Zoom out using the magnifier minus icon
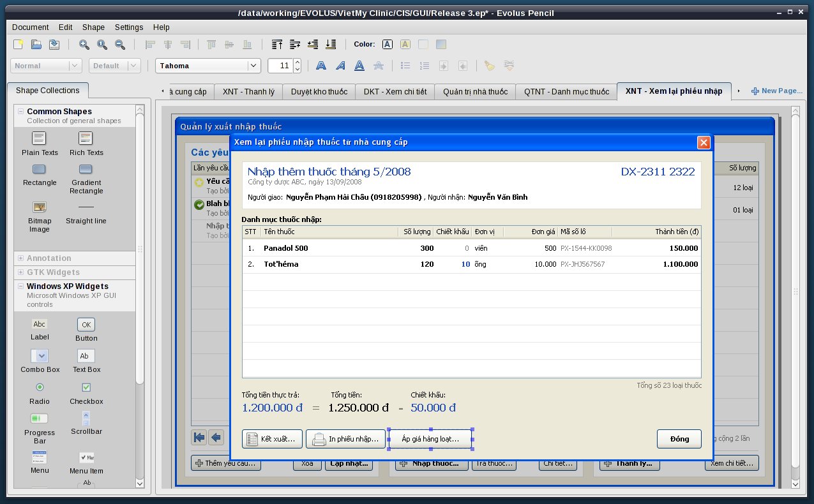814x504 pixels. coord(120,45)
